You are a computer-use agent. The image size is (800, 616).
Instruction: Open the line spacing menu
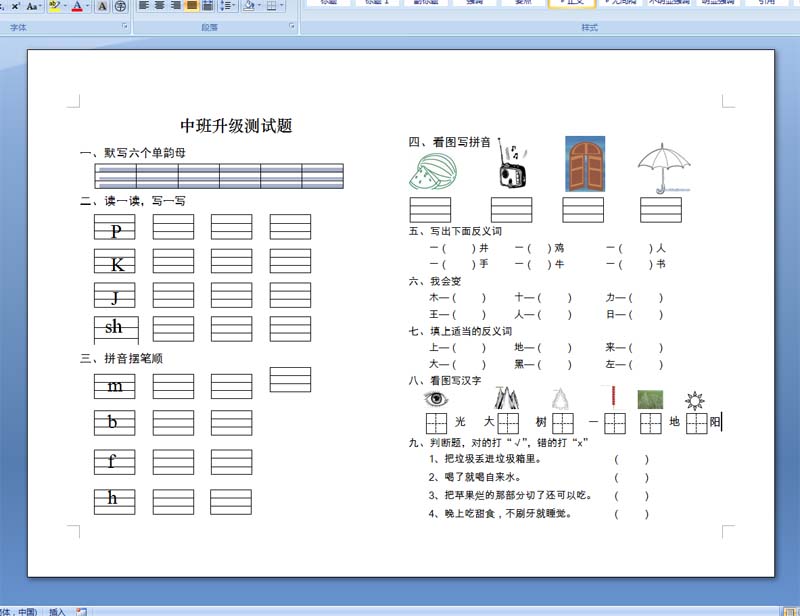coord(227,5)
